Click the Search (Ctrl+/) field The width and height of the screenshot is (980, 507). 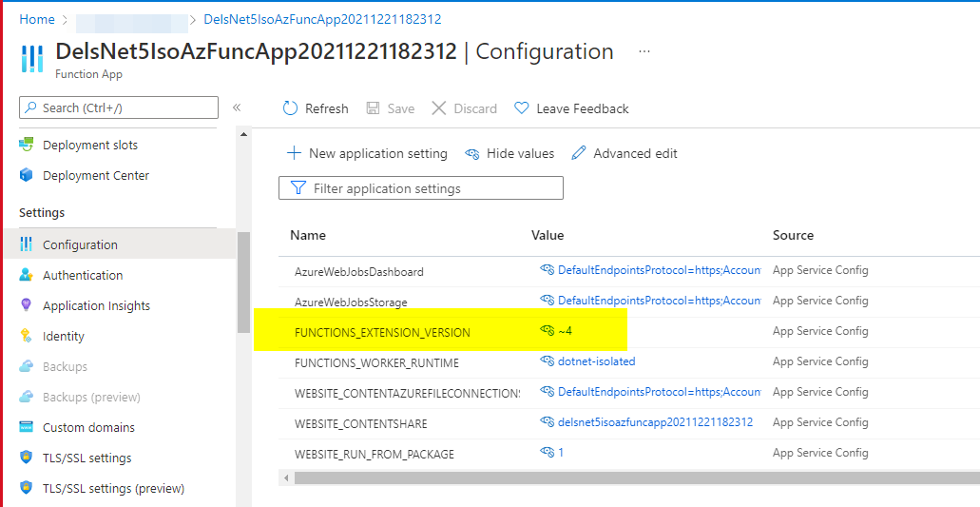pyautogui.click(x=119, y=107)
